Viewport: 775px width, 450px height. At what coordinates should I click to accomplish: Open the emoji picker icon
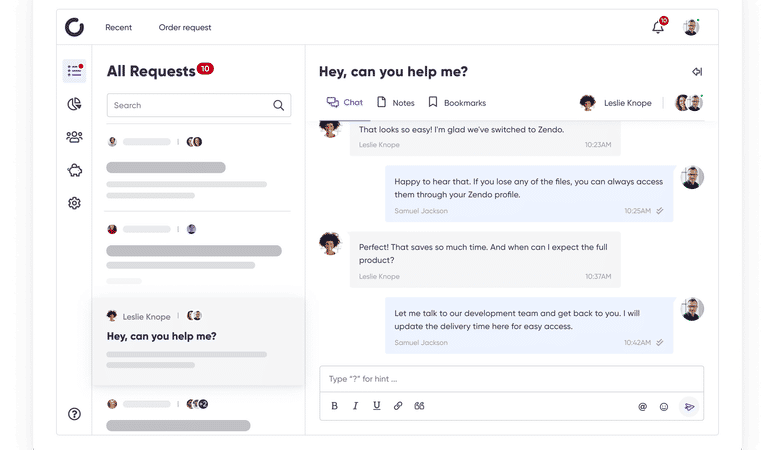tap(664, 406)
